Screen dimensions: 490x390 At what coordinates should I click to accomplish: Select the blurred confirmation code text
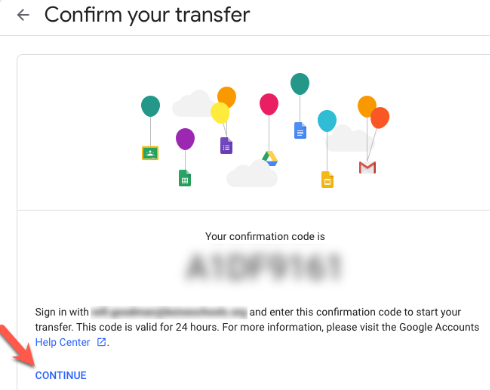(263, 267)
